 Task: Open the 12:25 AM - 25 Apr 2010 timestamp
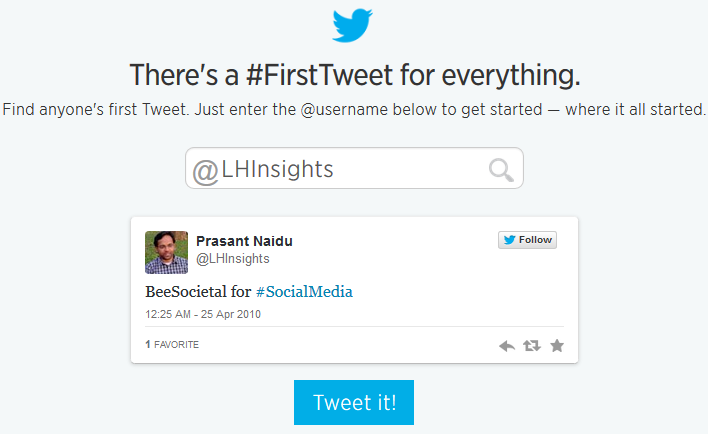203,314
